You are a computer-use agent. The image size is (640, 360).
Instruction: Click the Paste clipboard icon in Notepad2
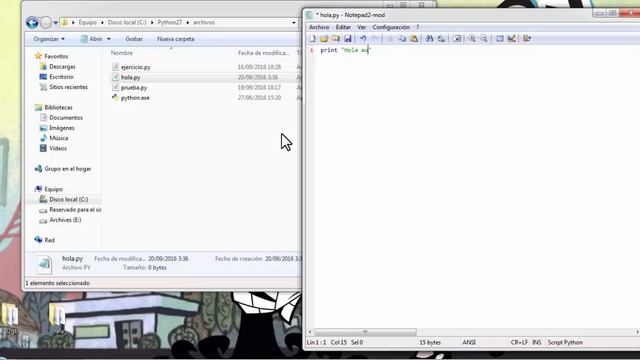tap(414, 39)
